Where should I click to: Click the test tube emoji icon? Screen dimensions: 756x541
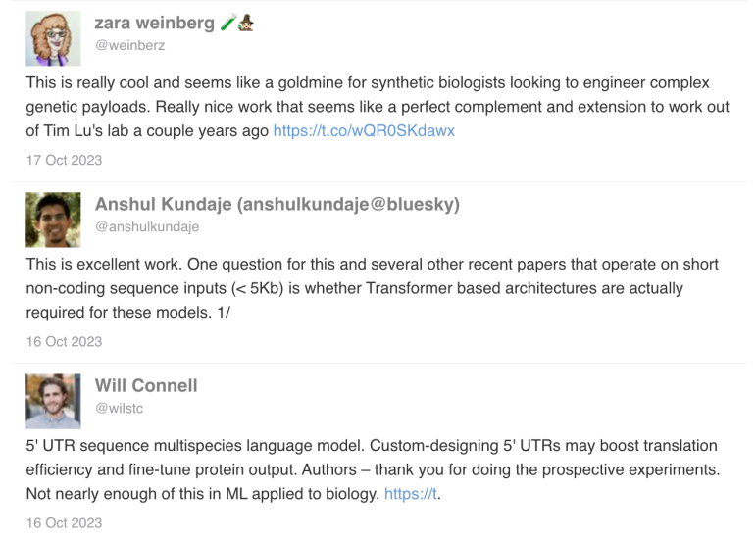coord(228,23)
